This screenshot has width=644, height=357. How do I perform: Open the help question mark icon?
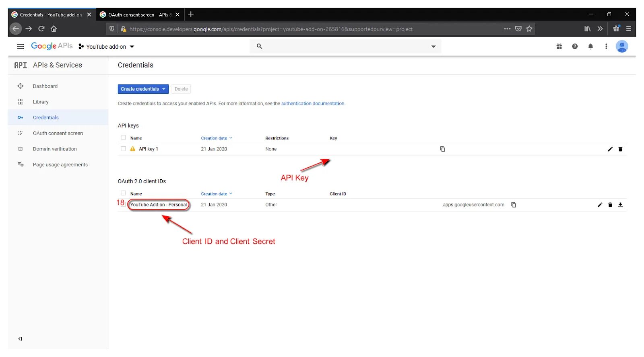[575, 46]
